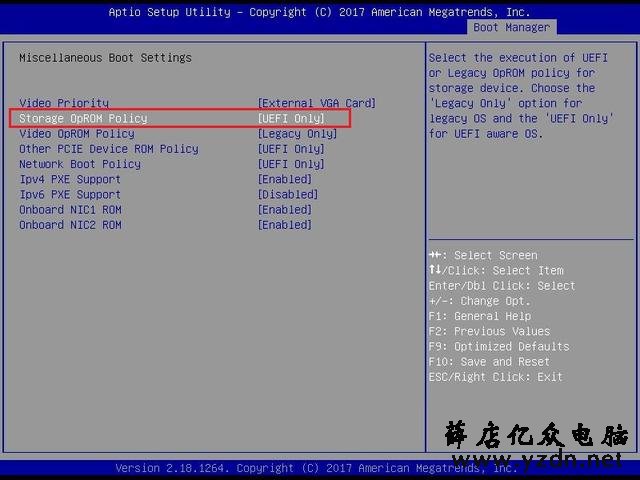This screenshot has width=640, height=480.
Task: Change the External VGA Card value
Action: point(317,103)
